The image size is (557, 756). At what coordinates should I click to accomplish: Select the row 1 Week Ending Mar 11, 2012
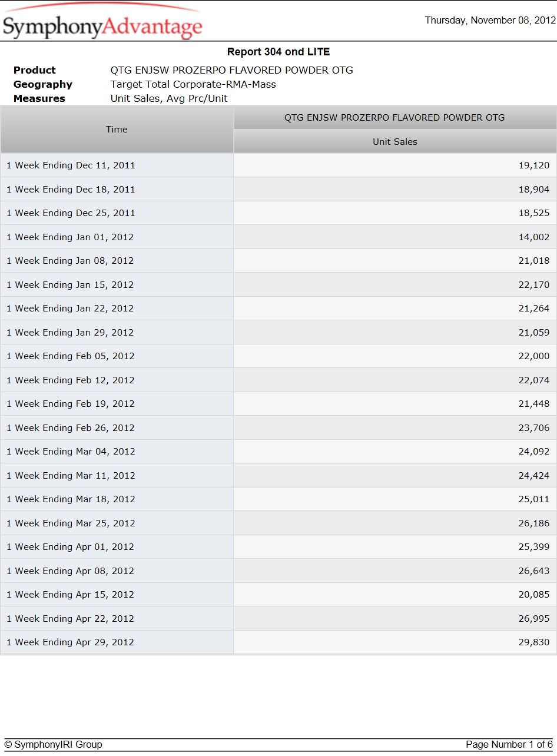(278, 476)
